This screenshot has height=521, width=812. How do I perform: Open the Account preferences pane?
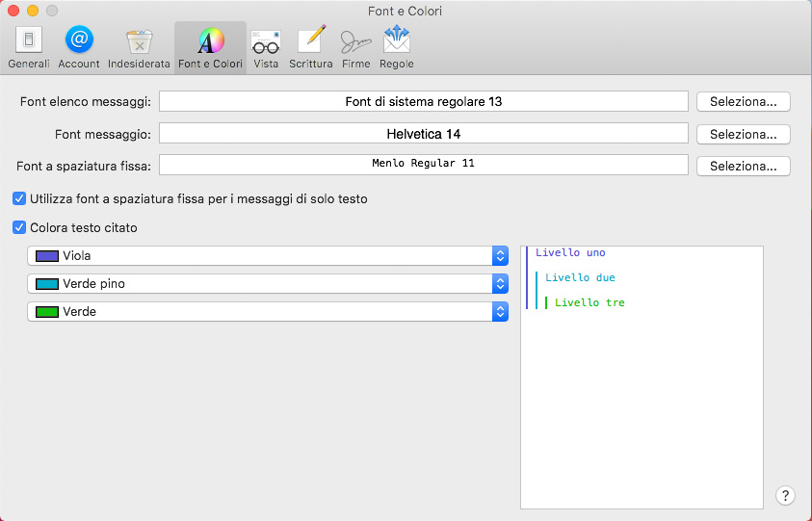pyautogui.click(x=79, y=47)
